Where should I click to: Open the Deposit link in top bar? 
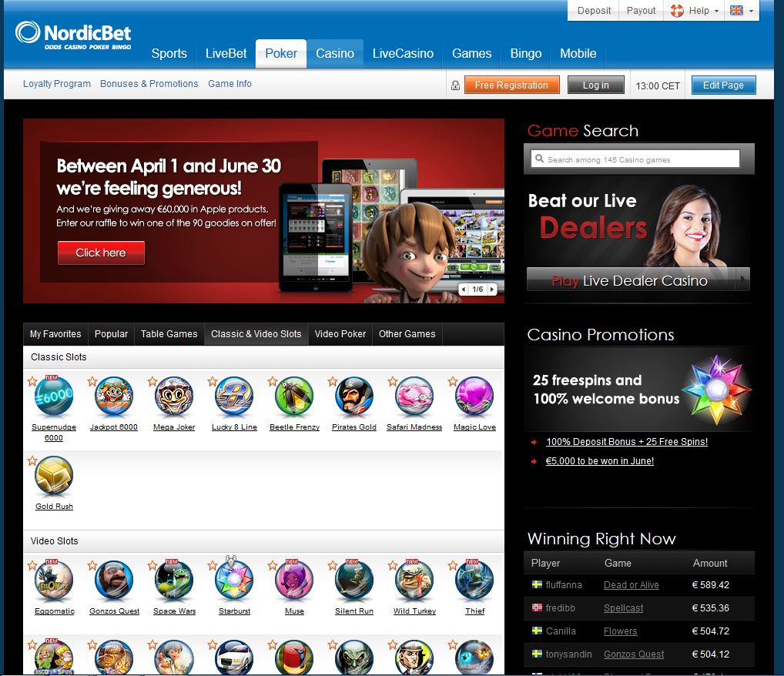click(x=594, y=11)
